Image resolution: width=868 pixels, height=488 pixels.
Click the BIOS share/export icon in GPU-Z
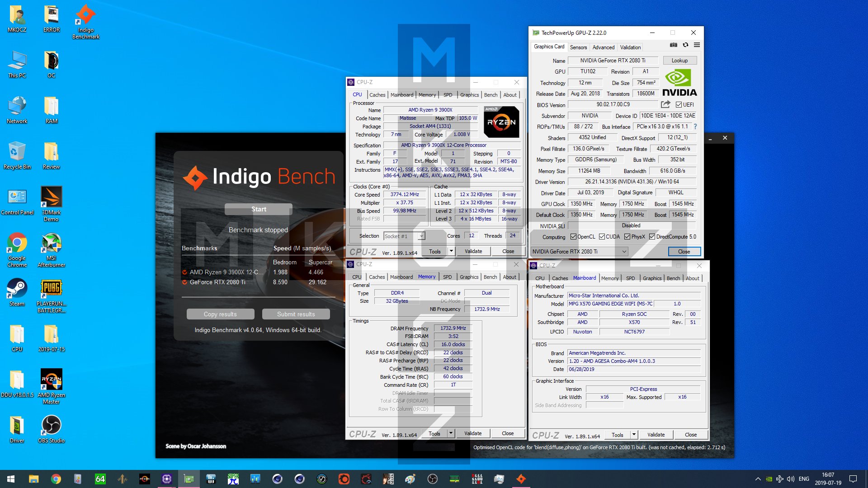665,104
